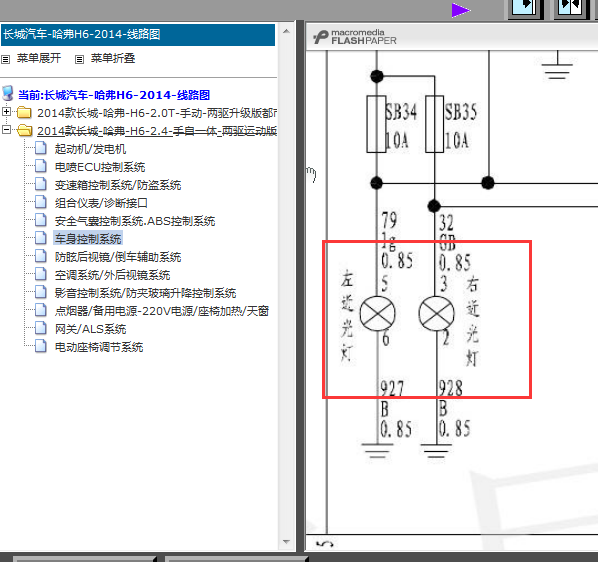Click the 菜单展开 list icon

(x=5, y=59)
